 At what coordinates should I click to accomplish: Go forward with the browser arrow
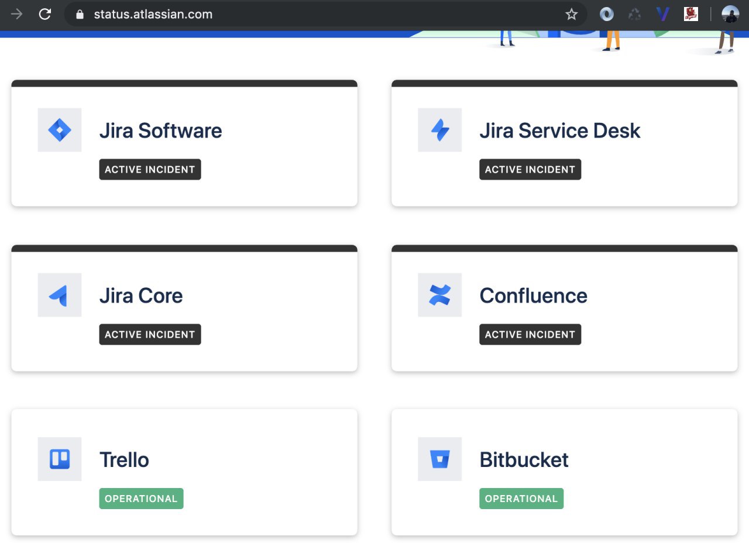(16, 14)
